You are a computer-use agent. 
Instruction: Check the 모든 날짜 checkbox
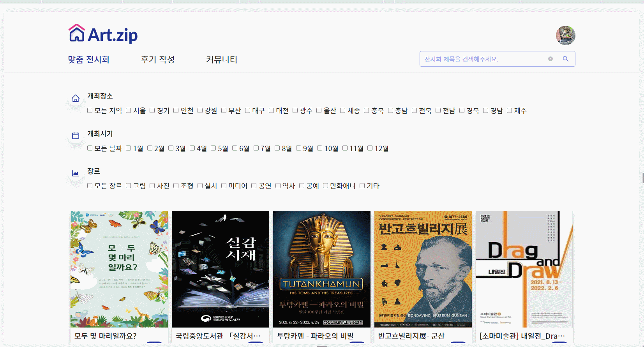click(90, 148)
